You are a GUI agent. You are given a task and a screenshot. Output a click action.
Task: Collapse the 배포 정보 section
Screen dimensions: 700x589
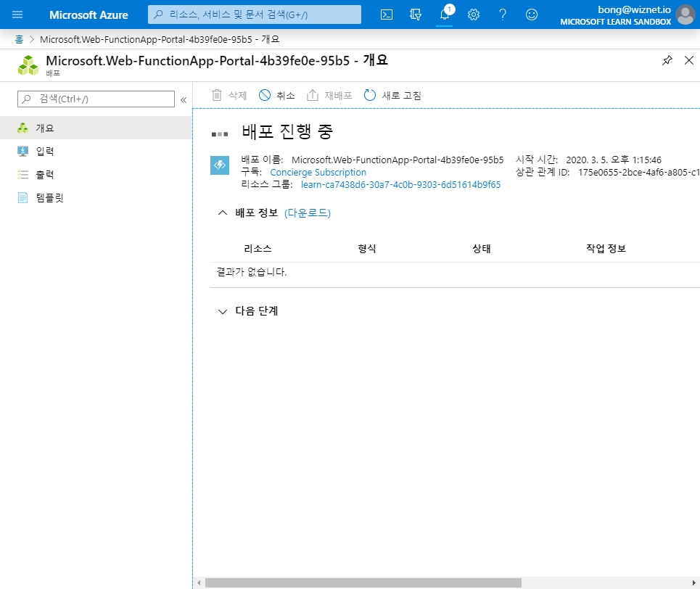pos(222,213)
